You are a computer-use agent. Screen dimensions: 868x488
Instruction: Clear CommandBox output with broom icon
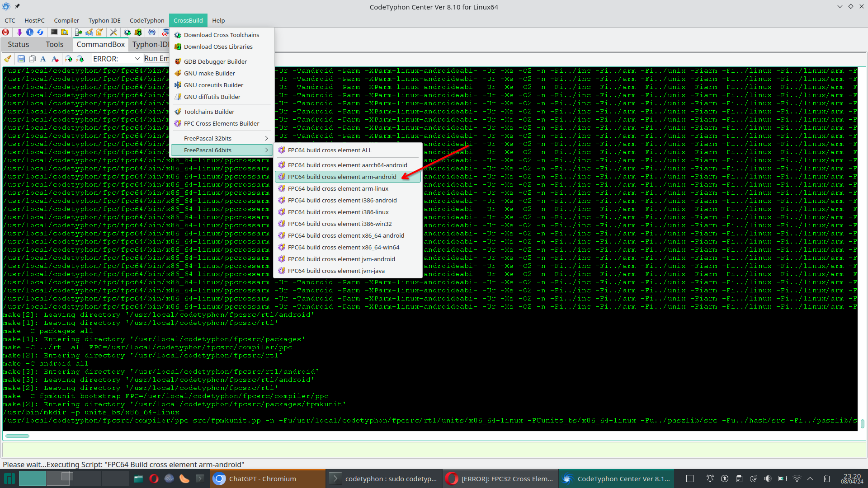[8, 59]
